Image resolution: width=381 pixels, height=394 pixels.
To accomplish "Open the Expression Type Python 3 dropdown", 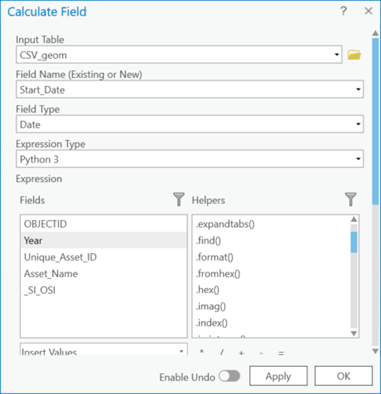I will 190,159.
